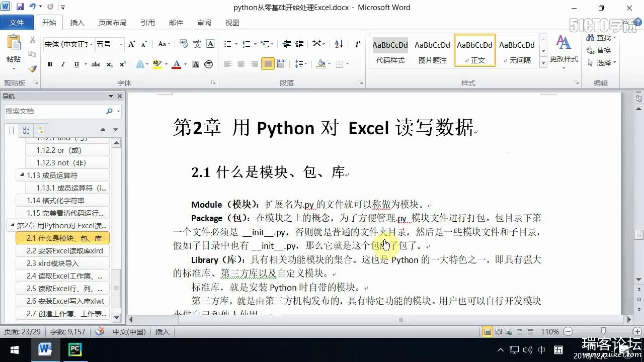This screenshot has height=362, width=644.
Task: Click the yellow text highlight color button
Action: [x=157, y=64]
